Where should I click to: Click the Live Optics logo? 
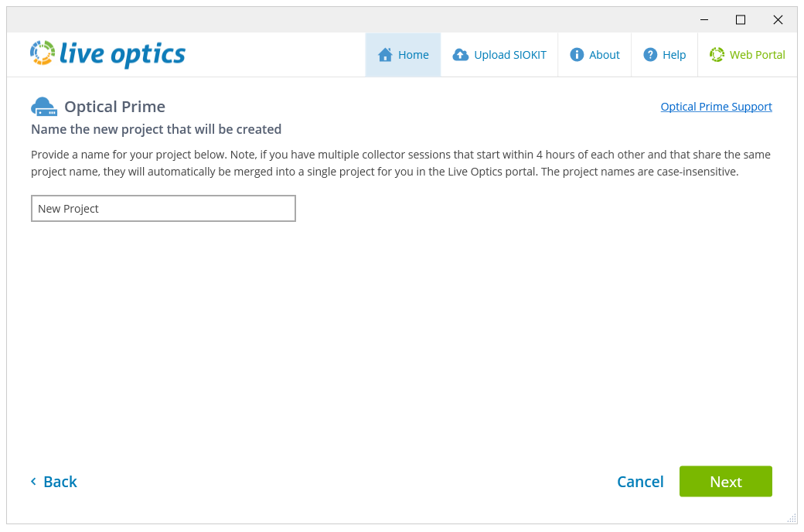107,54
